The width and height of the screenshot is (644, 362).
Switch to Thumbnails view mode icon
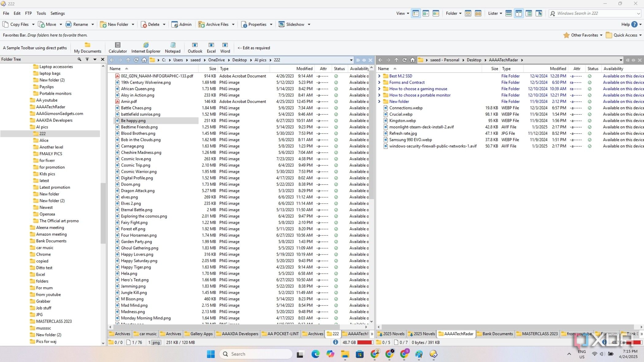coord(436,13)
